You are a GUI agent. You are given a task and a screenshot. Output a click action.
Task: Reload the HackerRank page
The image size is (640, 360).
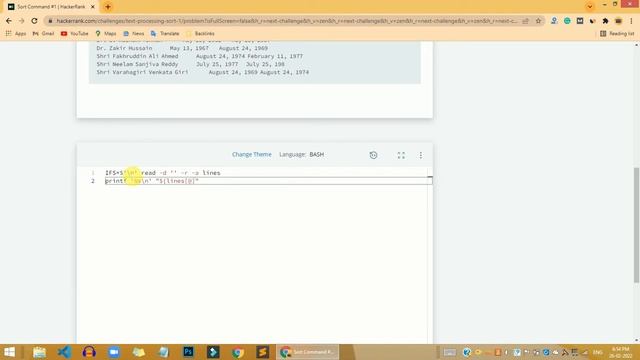pyautogui.click(x=34, y=21)
